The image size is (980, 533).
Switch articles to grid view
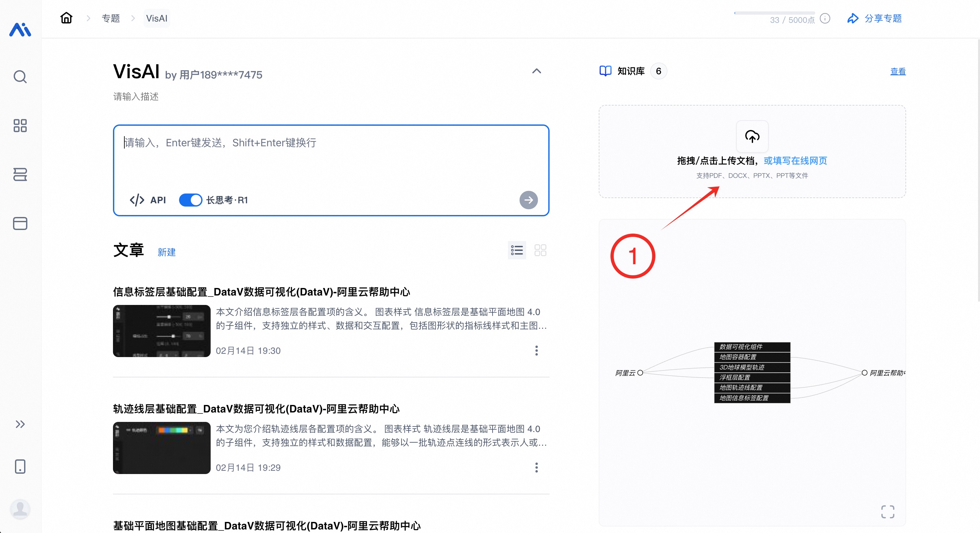540,250
